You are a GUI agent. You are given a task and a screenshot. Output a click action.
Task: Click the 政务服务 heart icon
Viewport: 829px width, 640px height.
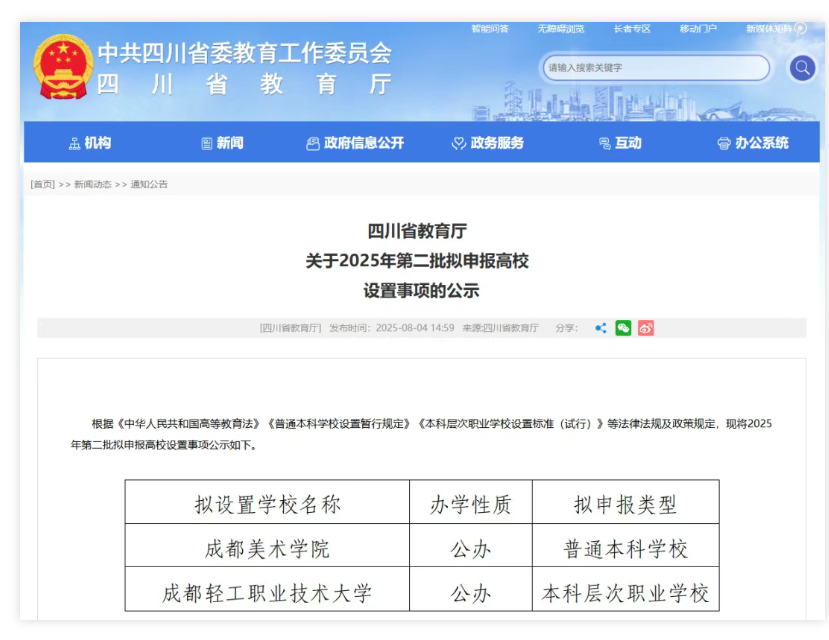(x=459, y=144)
